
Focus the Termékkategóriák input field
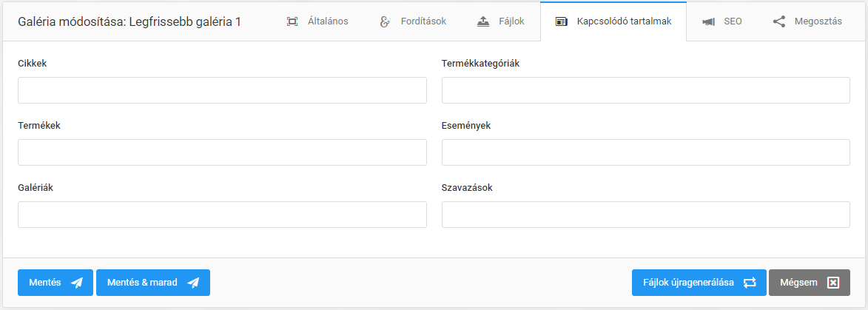click(x=645, y=90)
